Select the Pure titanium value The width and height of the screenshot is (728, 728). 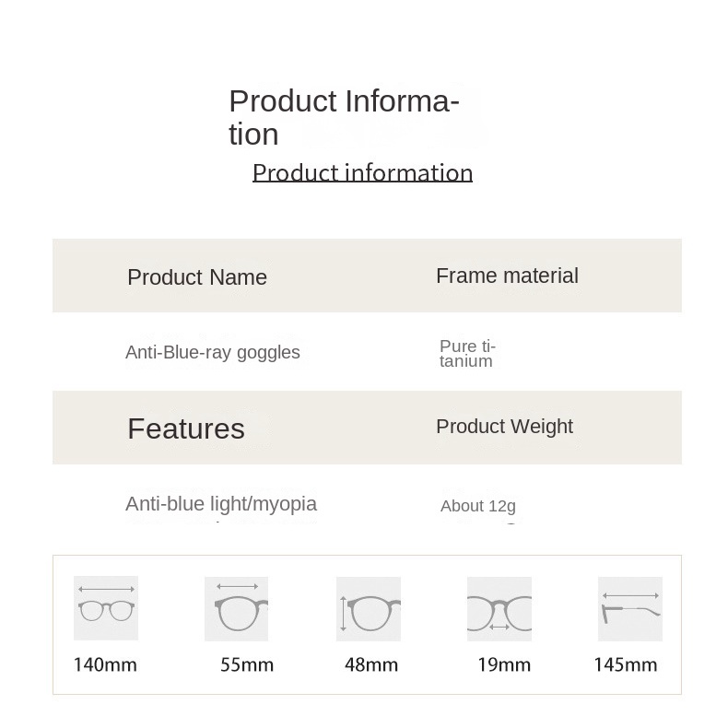[x=467, y=354]
